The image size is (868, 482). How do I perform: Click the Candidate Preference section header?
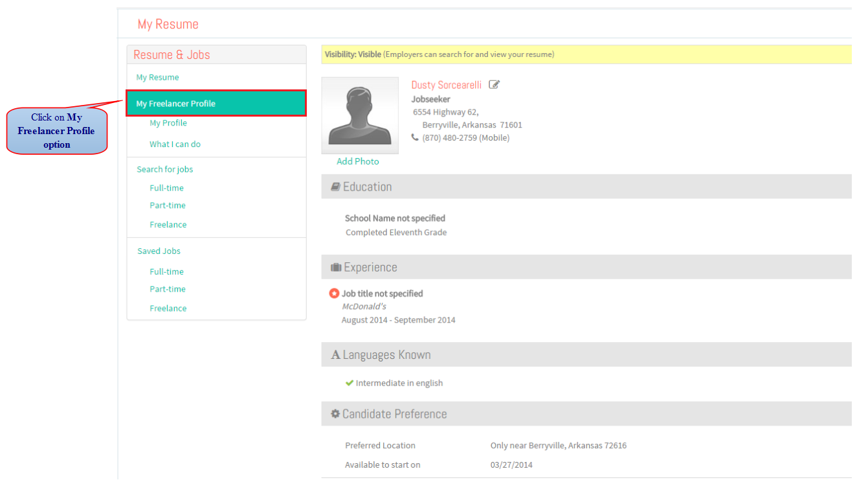[586, 413]
